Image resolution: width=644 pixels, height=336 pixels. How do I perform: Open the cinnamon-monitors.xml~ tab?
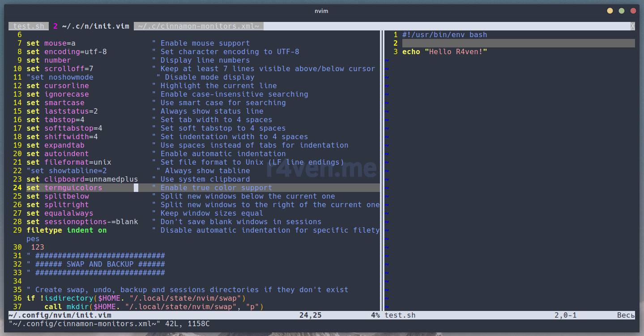(198, 26)
